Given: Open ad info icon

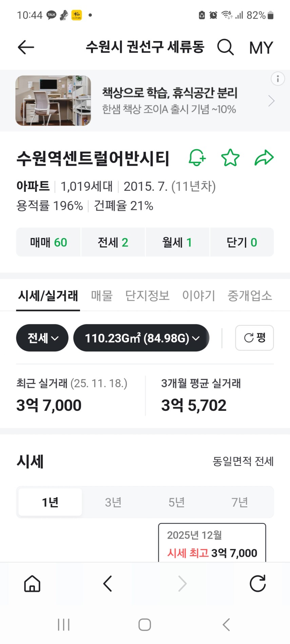Looking at the screenshot, I should [x=277, y=79].
